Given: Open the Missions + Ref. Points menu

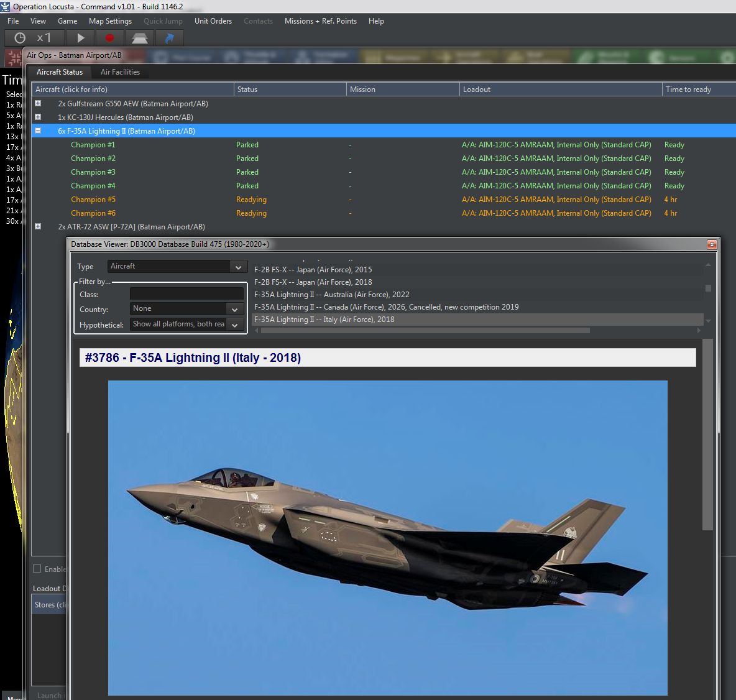Looking at the screenshot, I should tap(320, 21).
